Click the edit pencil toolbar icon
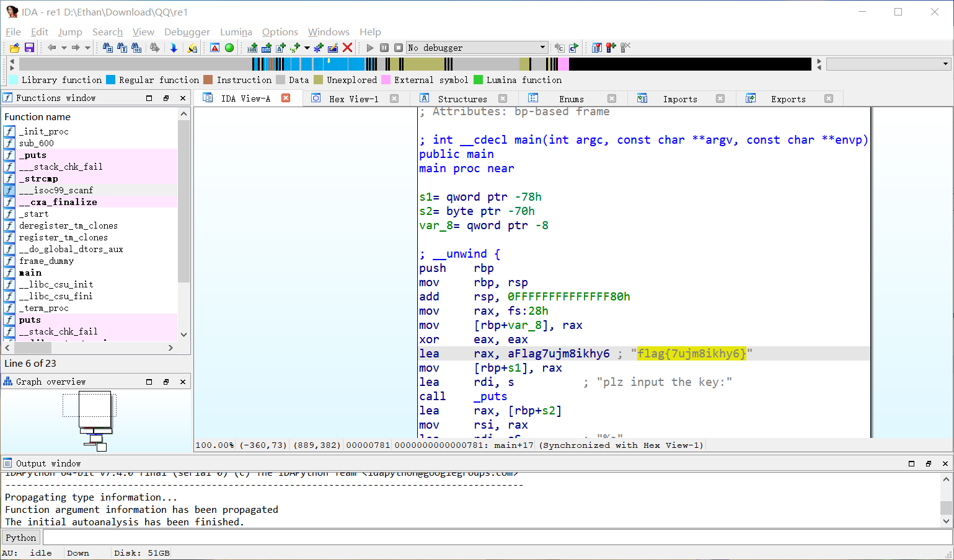 (x=333, y=48)
